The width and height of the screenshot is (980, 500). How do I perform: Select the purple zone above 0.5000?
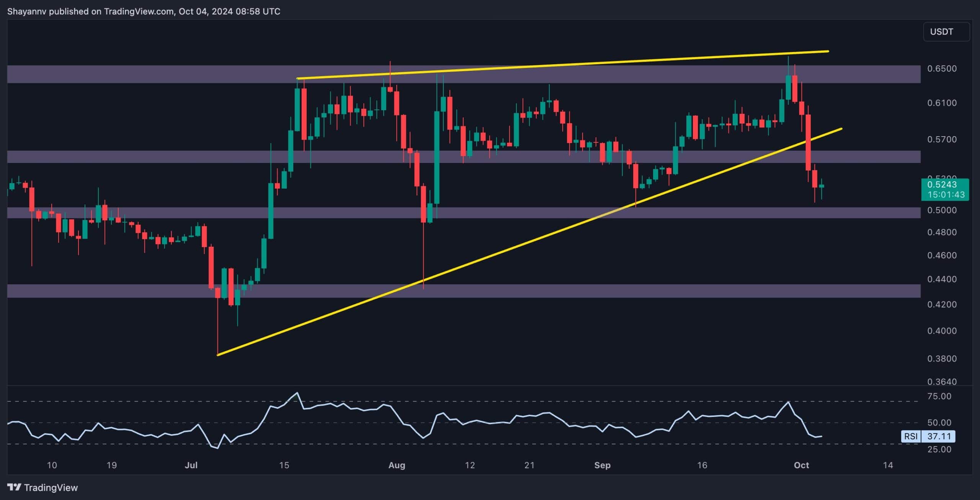point(464,157)
